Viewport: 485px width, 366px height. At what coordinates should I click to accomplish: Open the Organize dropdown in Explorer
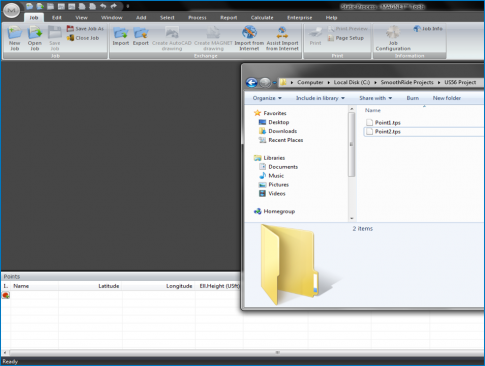pyautogui.click(x=267, y=98)
